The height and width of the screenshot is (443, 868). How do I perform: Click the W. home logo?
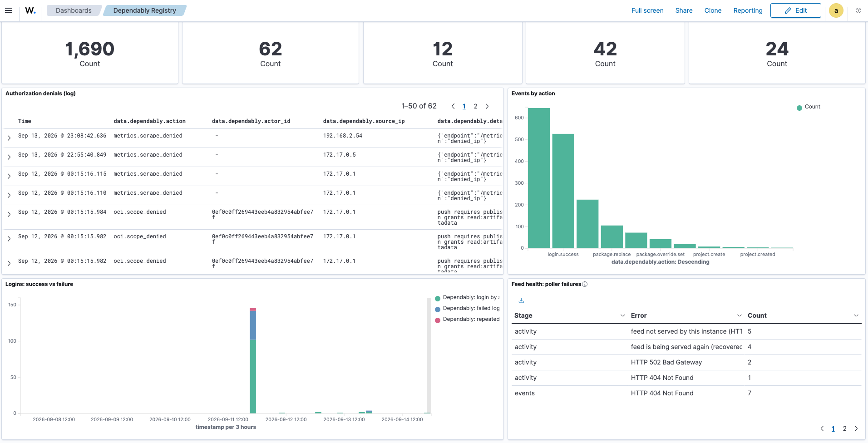tap(30, 10)
